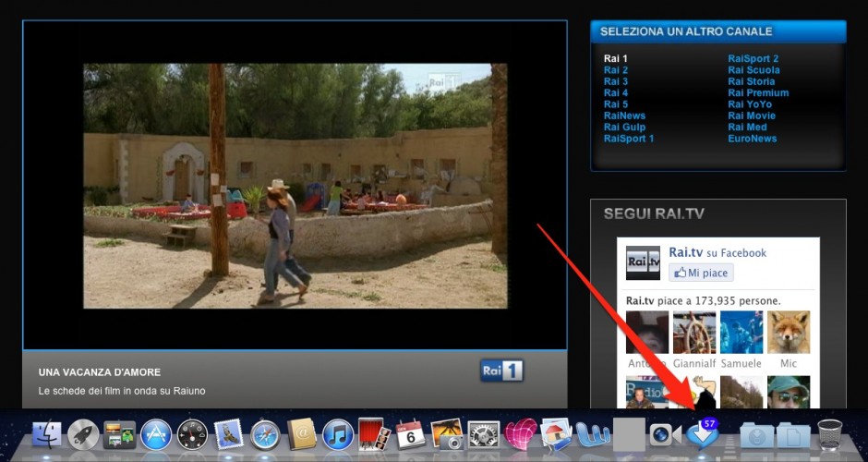Switch to Rai 5 channel

616,104
